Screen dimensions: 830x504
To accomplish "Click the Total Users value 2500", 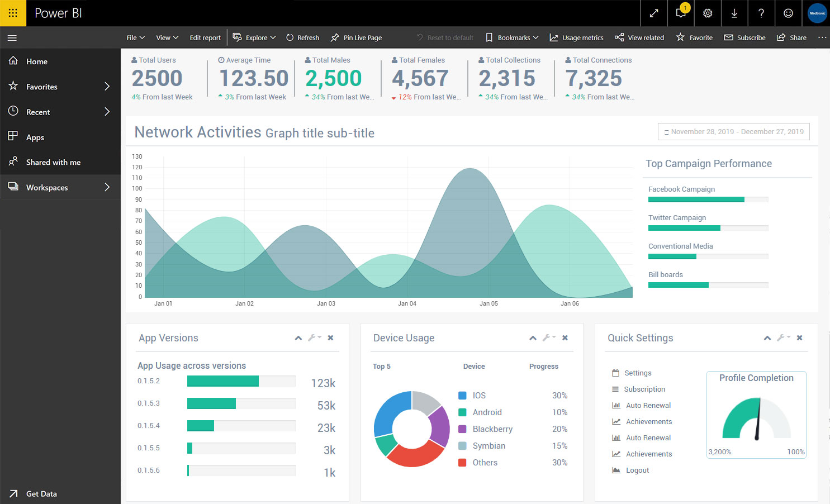I will 157,78.
